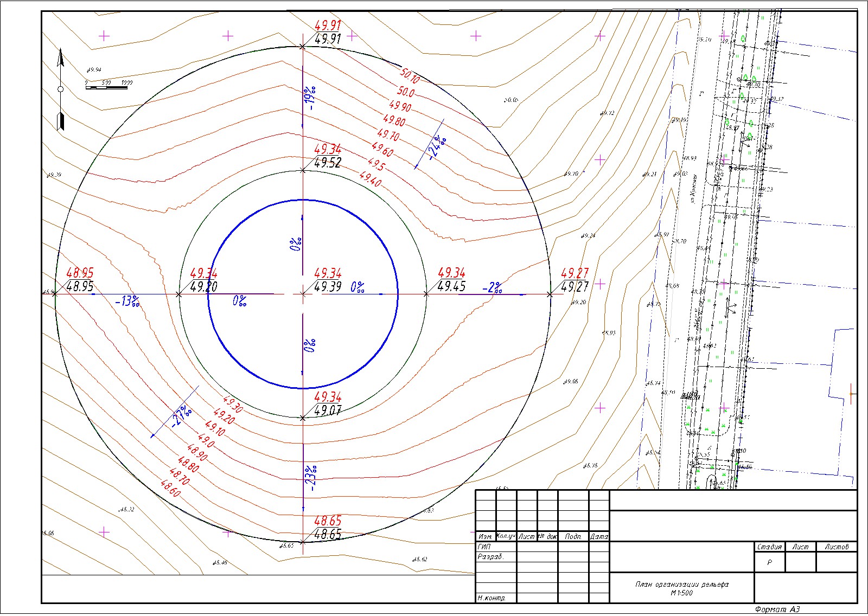Click the small 49.94 spot elevation
868x616 pixels.
tap(94, 70)
